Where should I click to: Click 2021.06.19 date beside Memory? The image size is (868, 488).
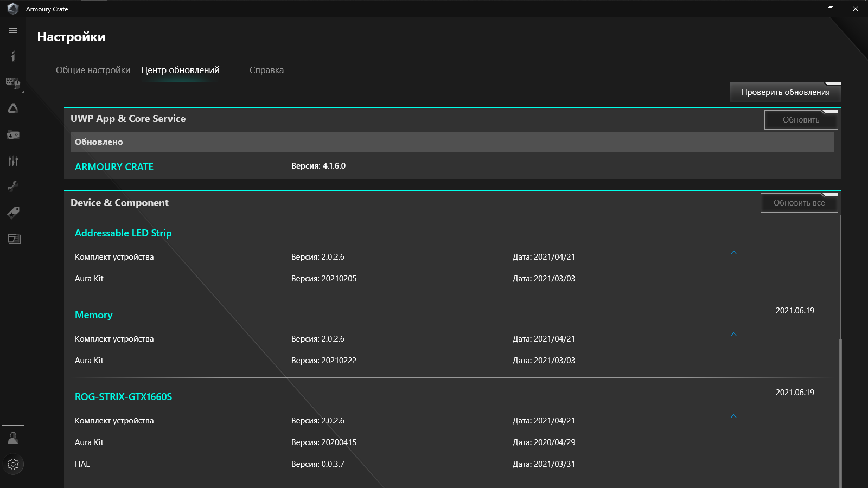[795, 311]
